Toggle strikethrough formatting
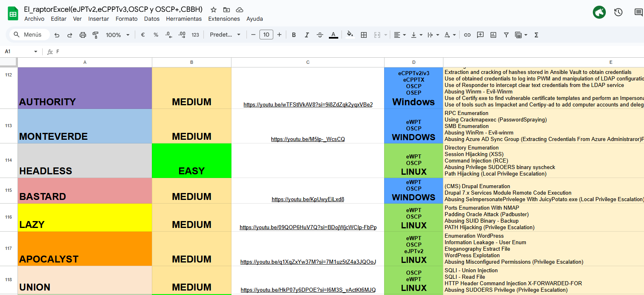644x295 pixels. coord(320,35)
